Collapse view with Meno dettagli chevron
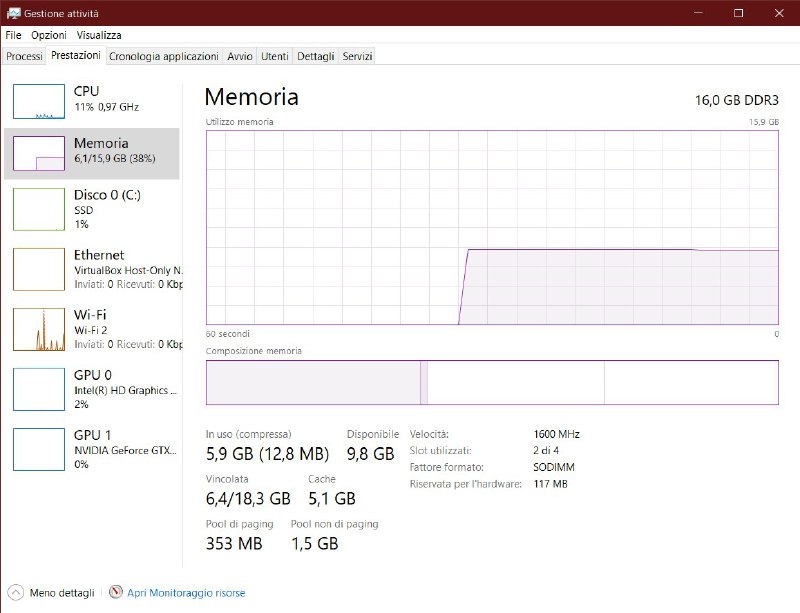The image size is (800, 613). click(x=15, y=592)
